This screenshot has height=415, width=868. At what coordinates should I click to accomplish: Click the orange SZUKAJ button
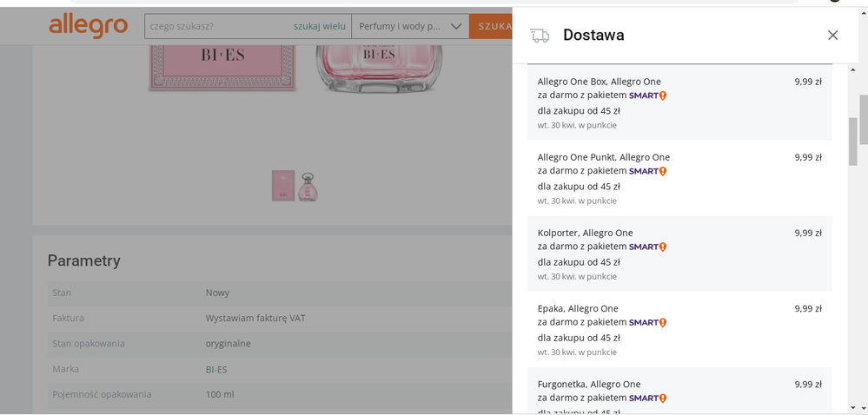tap(491, 27)
